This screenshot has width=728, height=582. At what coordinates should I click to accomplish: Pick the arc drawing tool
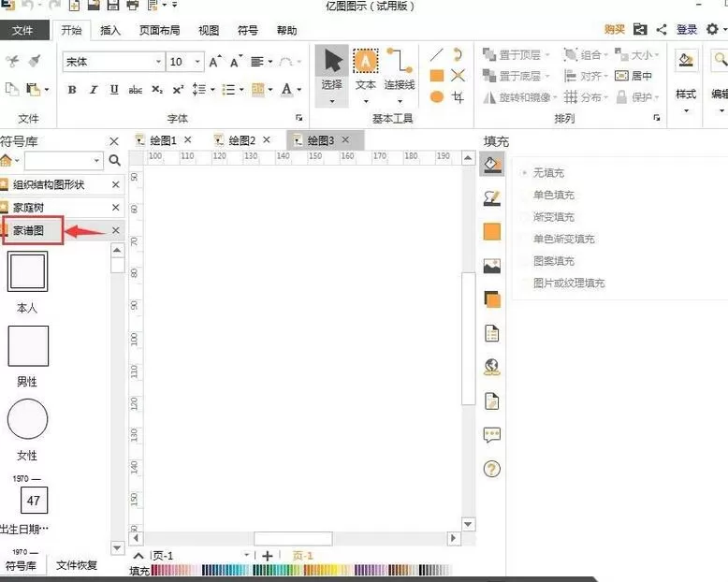click(x=458, y=55)
